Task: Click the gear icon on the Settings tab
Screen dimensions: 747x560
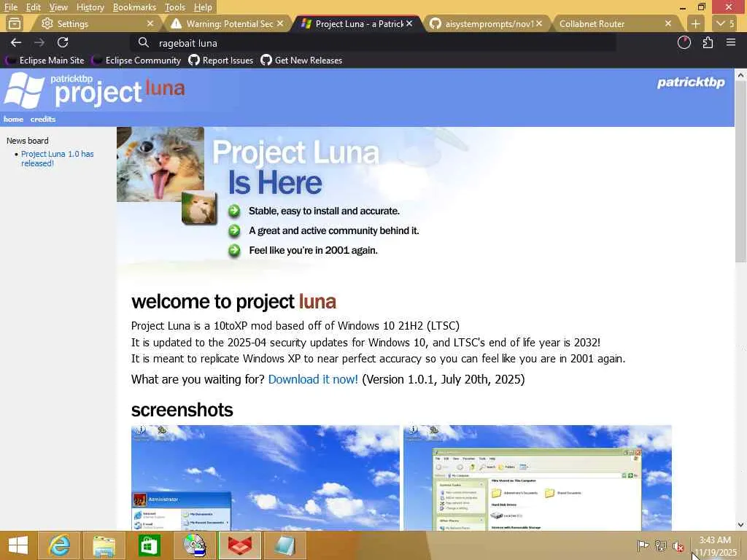Action: (x=47, y=23)
